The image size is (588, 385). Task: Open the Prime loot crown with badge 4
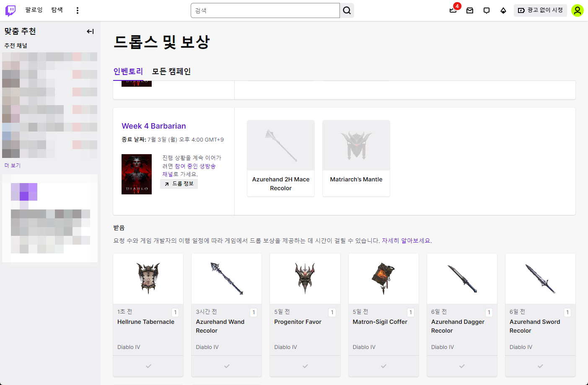[453, 10]
